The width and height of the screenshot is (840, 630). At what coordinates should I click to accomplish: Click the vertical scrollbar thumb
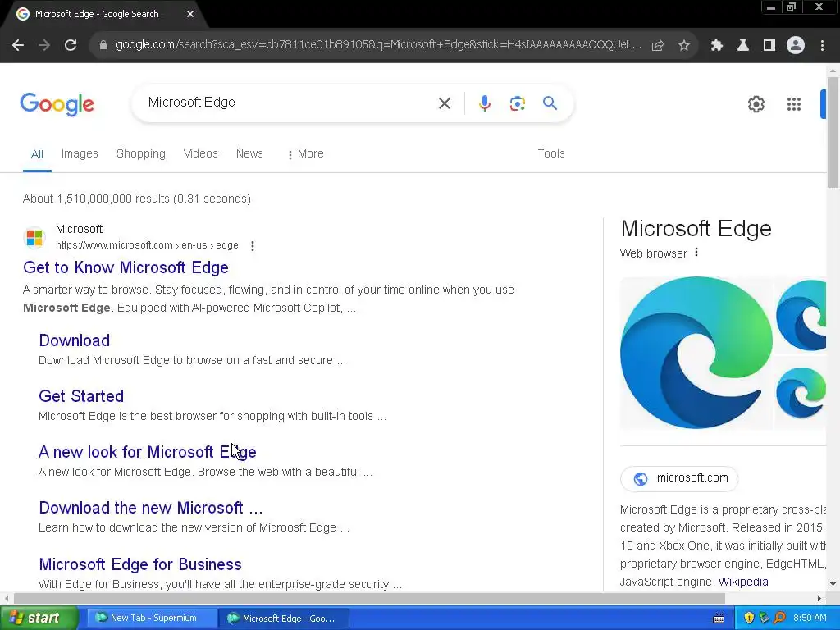833,132
